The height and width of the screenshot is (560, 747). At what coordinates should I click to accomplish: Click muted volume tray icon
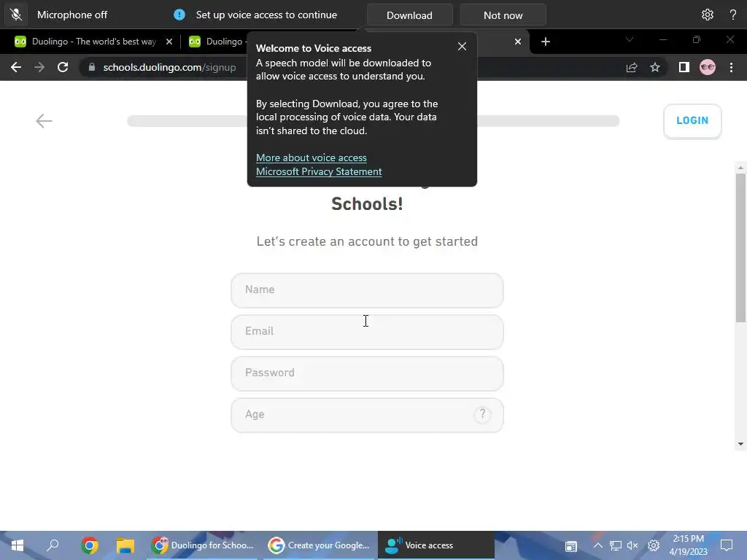coord(632,545)
